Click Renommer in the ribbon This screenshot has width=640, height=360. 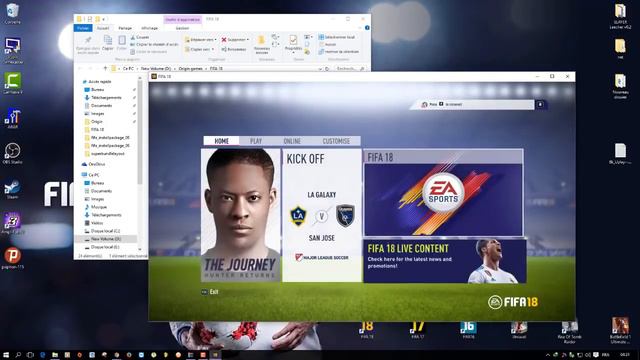coord(234,49)
